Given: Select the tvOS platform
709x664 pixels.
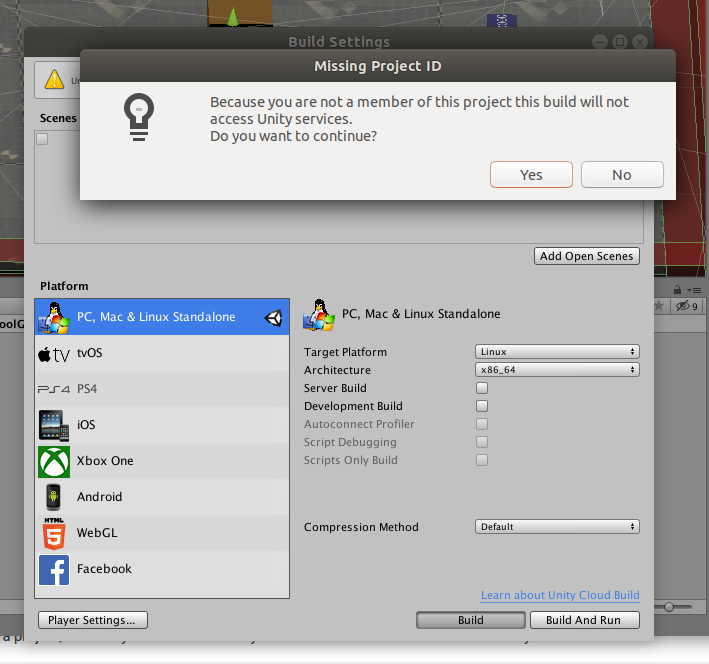Looking at the screenshot, I should pos(162,353).
